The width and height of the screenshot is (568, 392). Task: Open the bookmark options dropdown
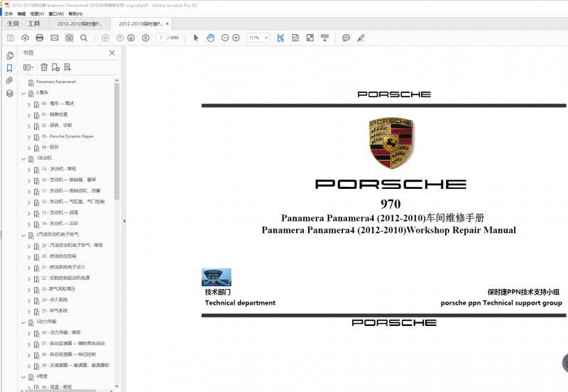[x=28, y=67]
